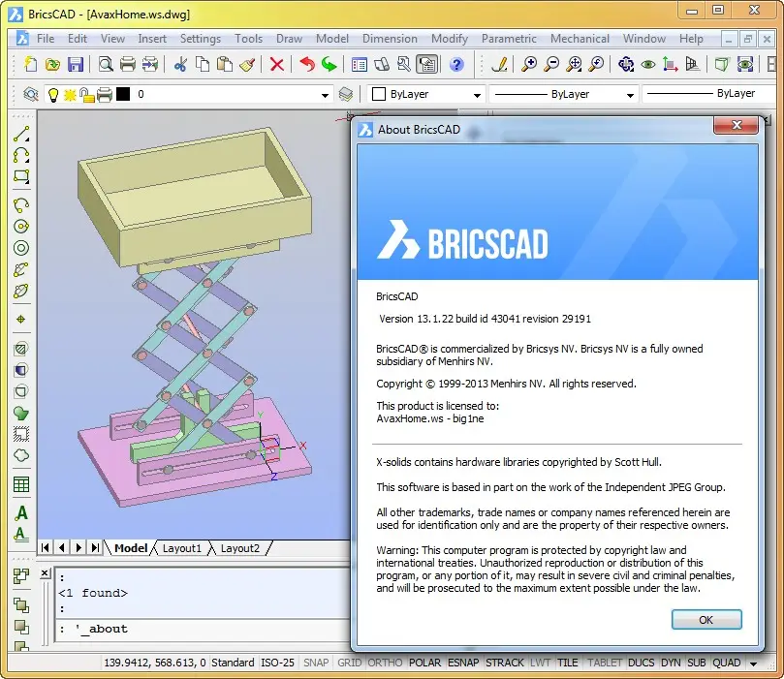Click the Zoom Extents icon
784x679 pixels.
[574, 65]
